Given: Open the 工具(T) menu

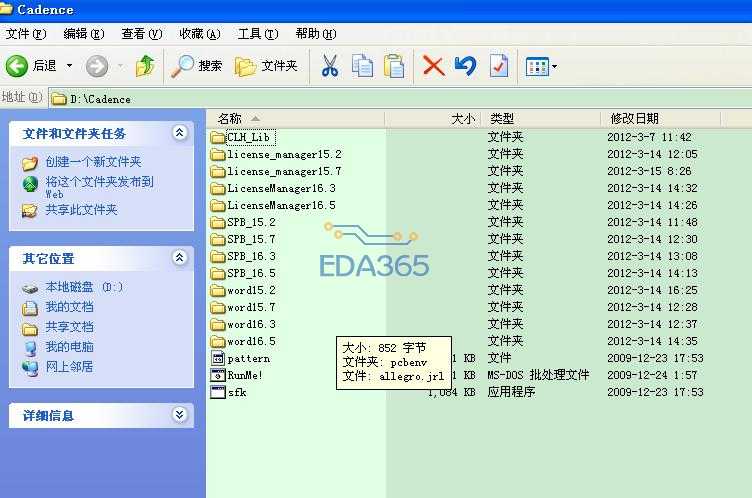Looking at the screenshot, I should pos(258,34).
